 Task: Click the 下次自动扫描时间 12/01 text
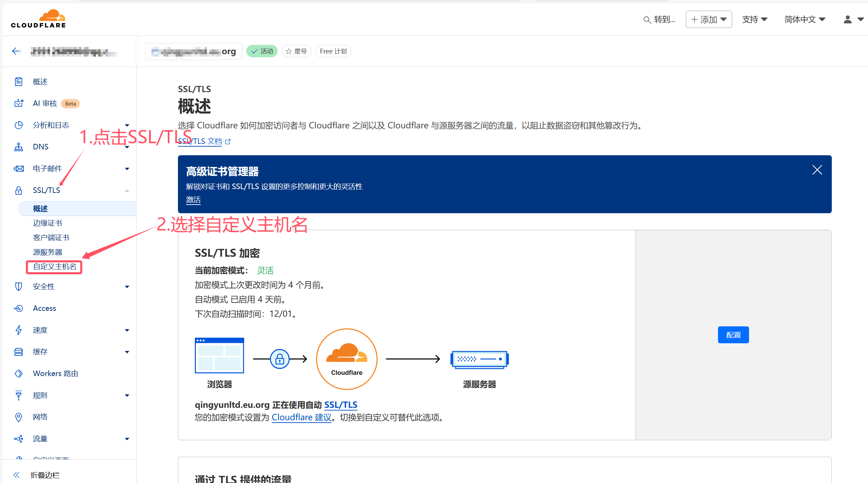pos(246,314)
